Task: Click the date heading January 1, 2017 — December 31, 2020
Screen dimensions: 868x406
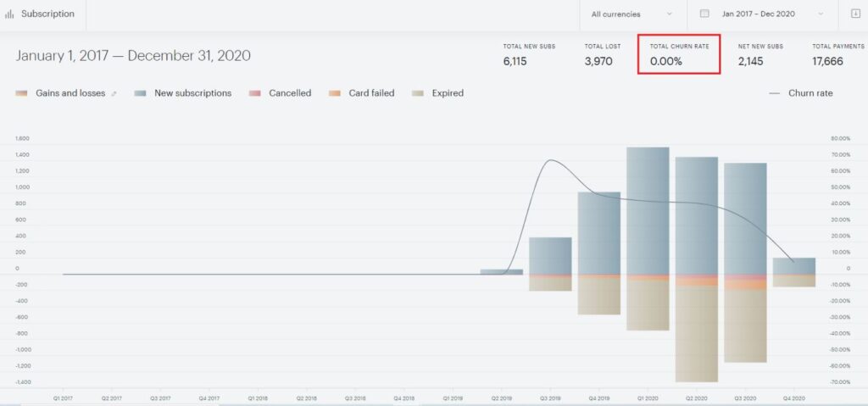Action: (x=133, y=55)
